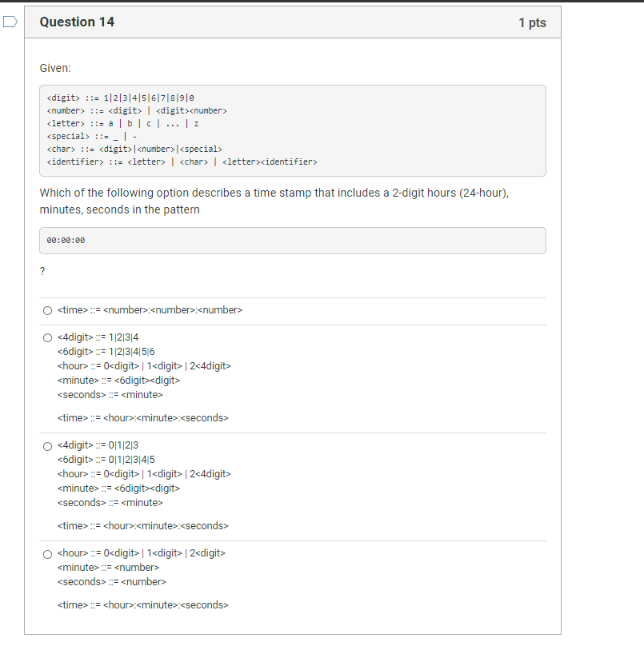Click the Question 14 header bar
The height and width of the screenshot is (650, 644).
click(76, 22)
